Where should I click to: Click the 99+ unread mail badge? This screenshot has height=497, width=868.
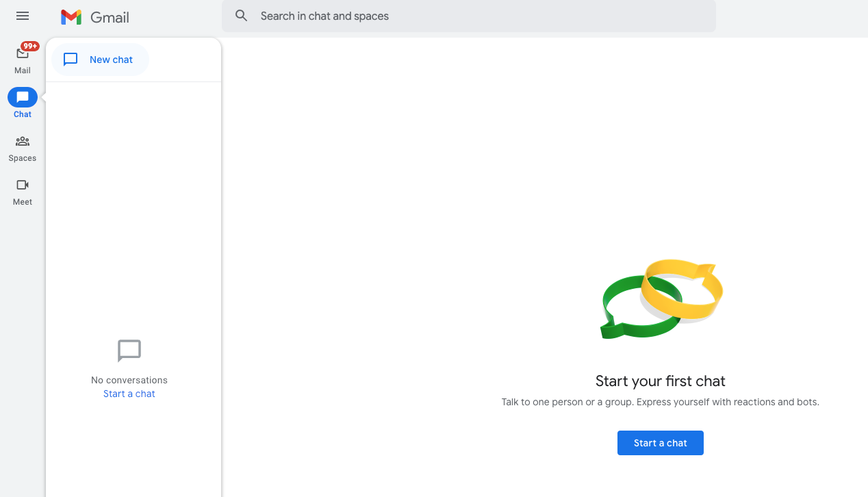point(29,47)
